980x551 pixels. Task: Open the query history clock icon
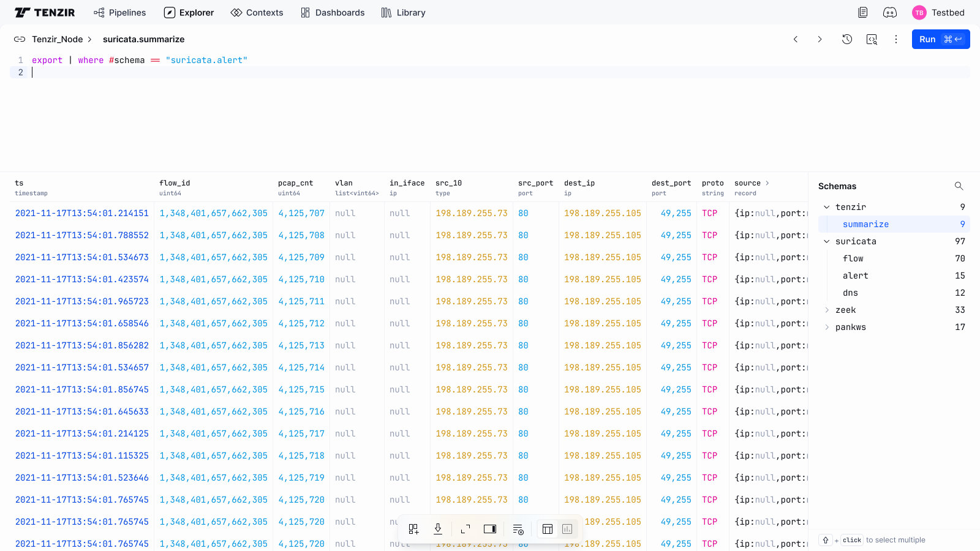tap(847, 39)
